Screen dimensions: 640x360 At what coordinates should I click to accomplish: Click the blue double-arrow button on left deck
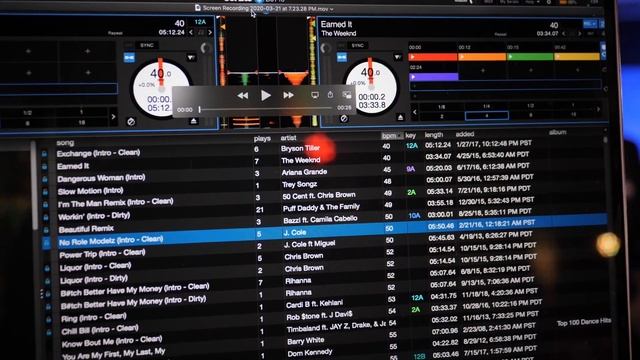[129, 58]
